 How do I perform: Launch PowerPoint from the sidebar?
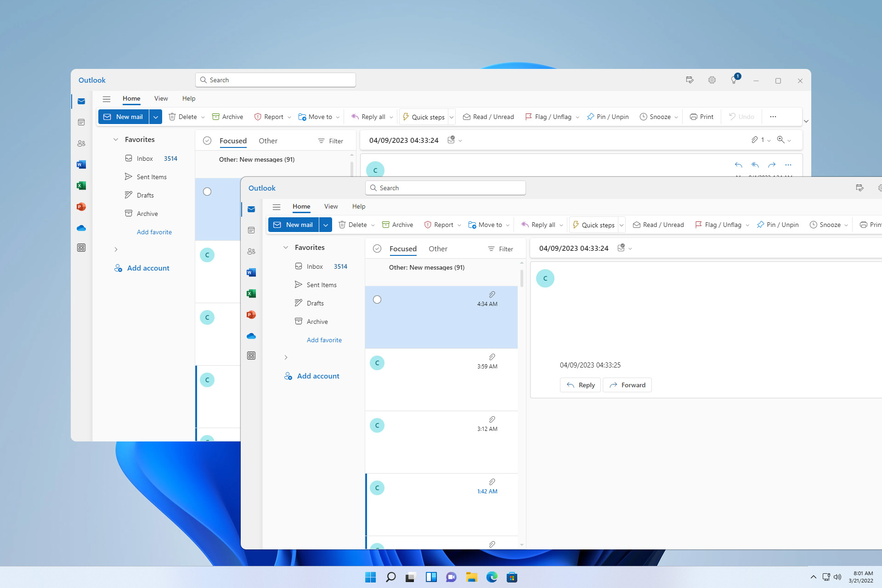click(x=251, y=315)
